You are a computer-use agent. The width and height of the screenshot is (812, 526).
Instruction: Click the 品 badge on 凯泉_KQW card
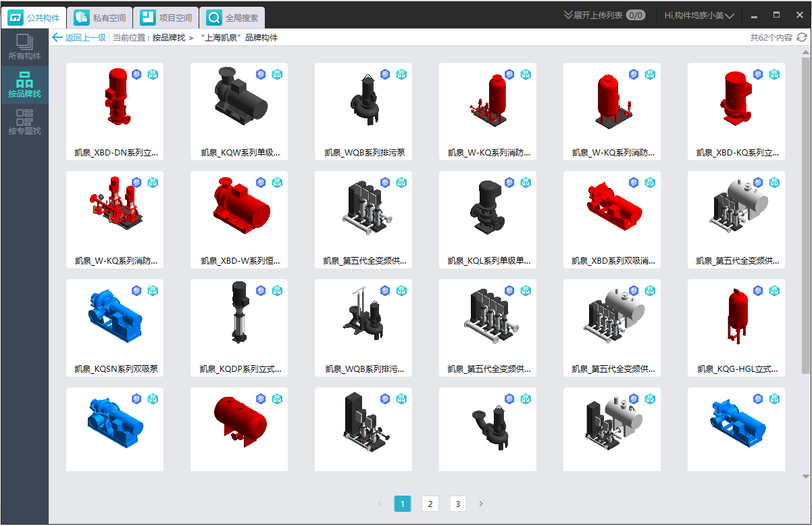click(277, 74)
